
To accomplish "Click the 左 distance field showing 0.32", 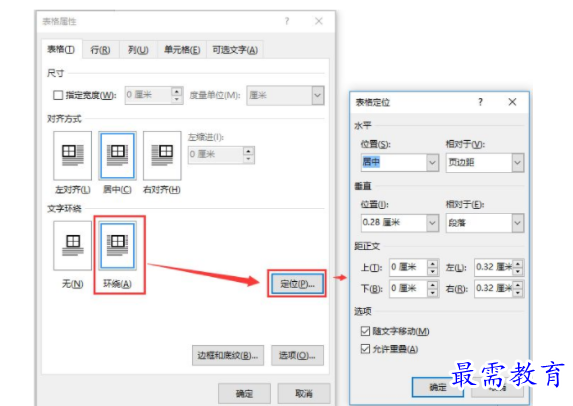I will tap(493, 267).
